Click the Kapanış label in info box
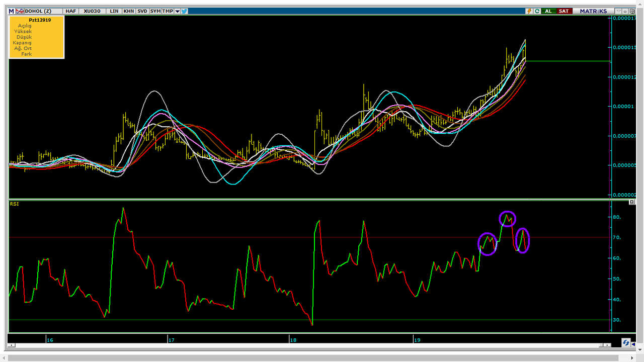The image size is (644, 362). [22, 43]
